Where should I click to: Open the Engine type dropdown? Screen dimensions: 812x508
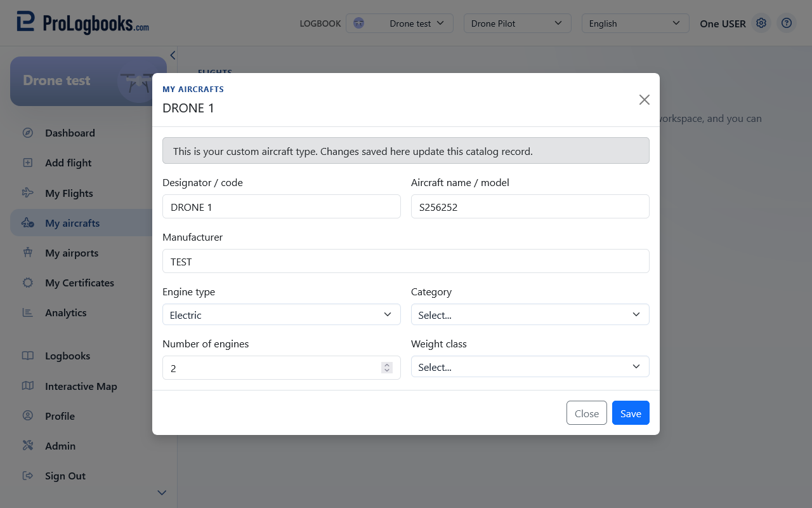click(x=282, y=314)
